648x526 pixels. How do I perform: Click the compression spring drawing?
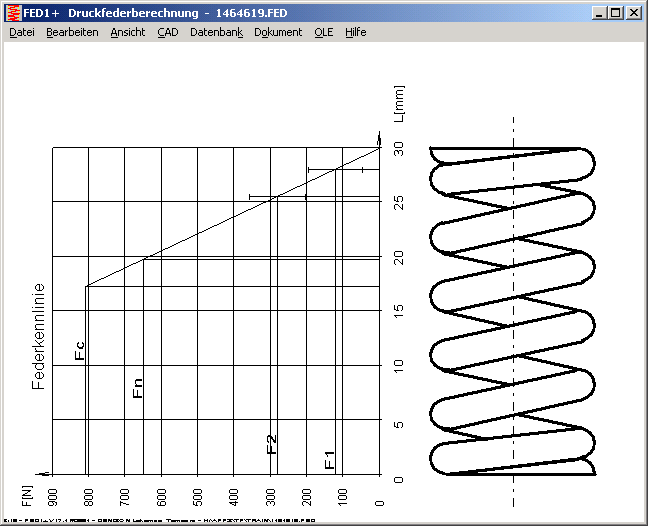click(513, 310)
